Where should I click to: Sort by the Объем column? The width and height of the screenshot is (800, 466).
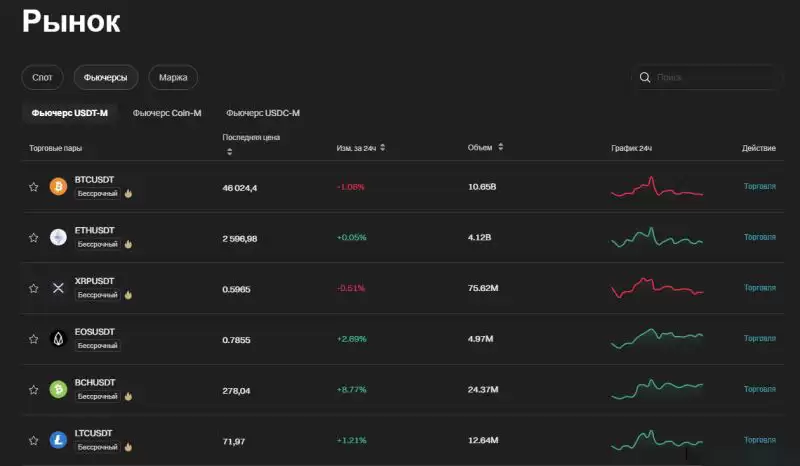coord(500,147)
